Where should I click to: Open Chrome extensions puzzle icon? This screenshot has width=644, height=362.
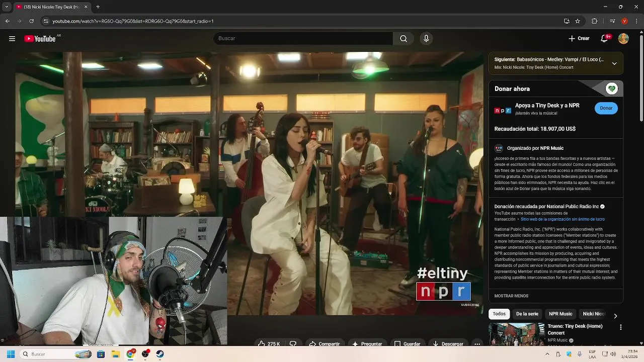tap(594, 21)
